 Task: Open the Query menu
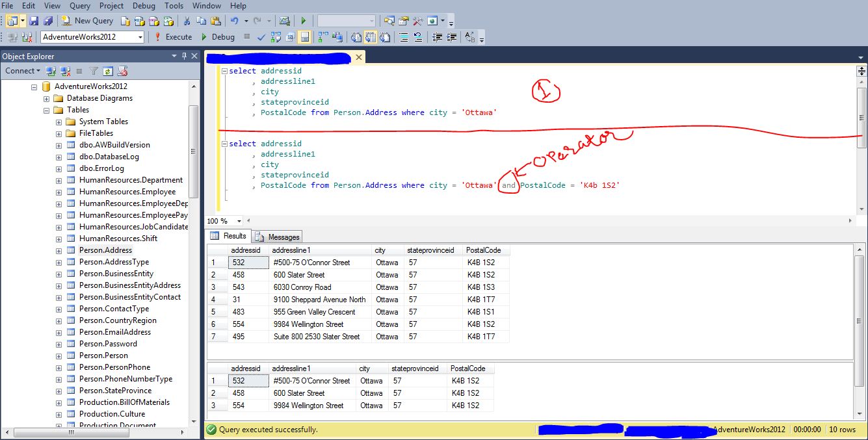click(x=80, y=6)
